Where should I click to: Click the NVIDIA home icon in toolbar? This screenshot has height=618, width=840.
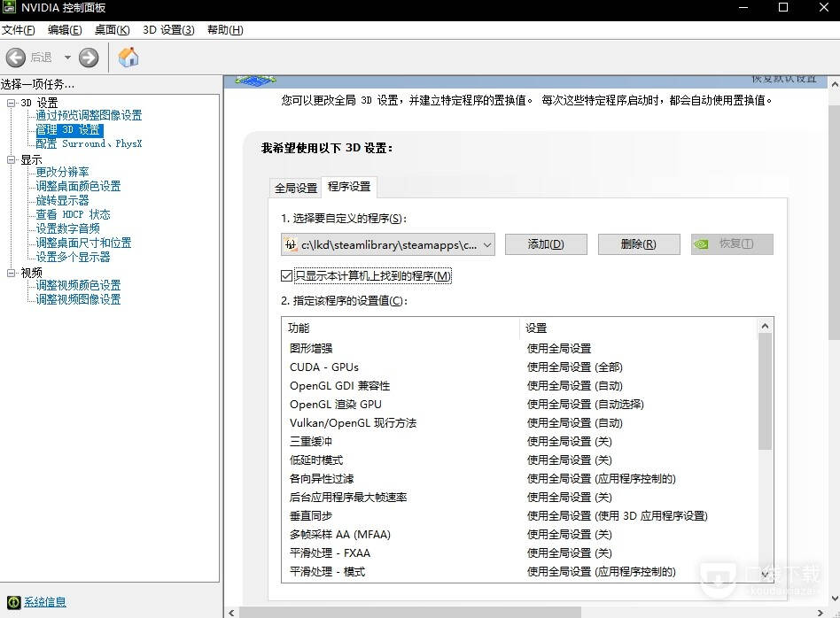128,56
